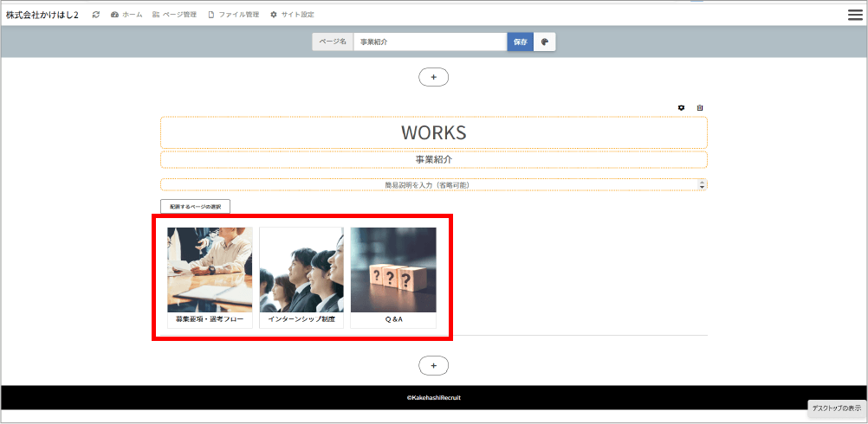
Task: Open ファイル管理 in the top menu
Action: click(x=234, y=15)
